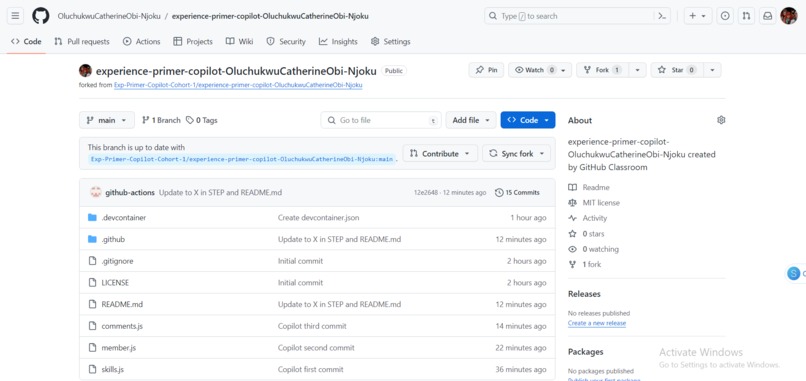View the 0 Tags link
806x381 pixels.
pos(202,120)
